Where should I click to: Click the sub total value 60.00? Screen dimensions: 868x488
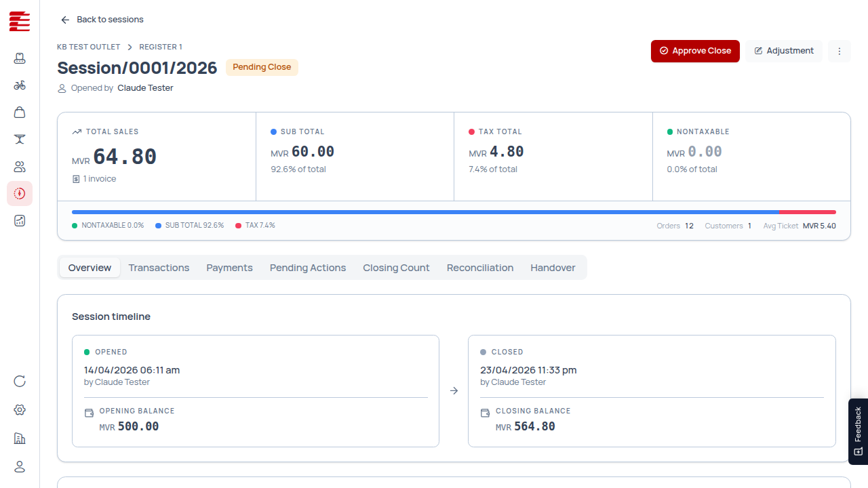[x=313, y=152]
